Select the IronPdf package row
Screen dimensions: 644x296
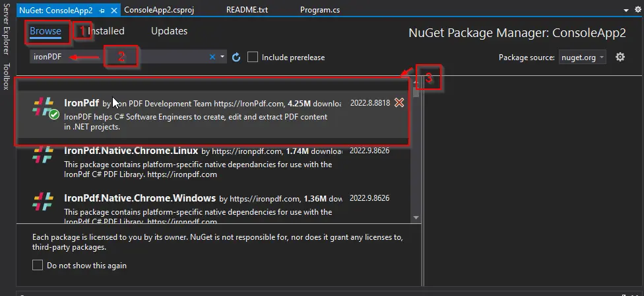point(212,114)
